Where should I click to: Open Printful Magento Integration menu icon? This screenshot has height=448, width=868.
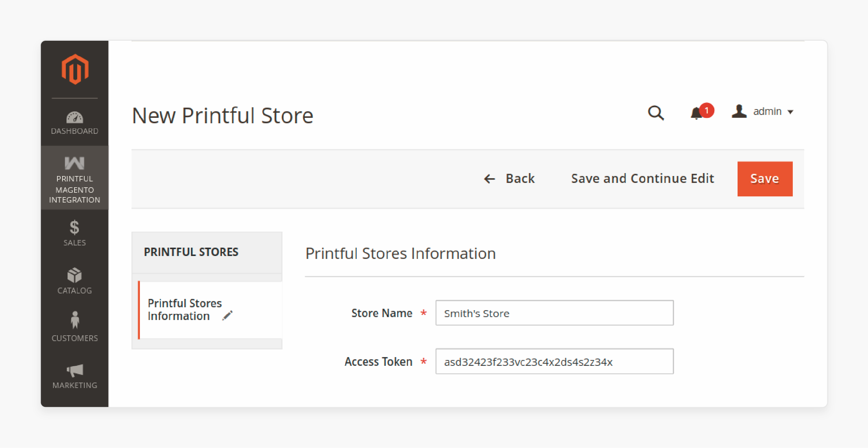tap(74, 163)
